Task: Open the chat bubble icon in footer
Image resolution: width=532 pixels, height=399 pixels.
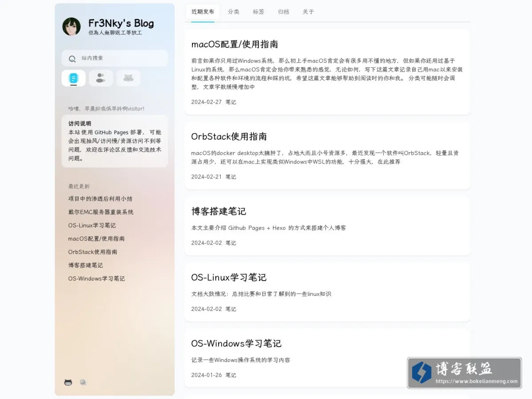Action: (x=83, y=382)
